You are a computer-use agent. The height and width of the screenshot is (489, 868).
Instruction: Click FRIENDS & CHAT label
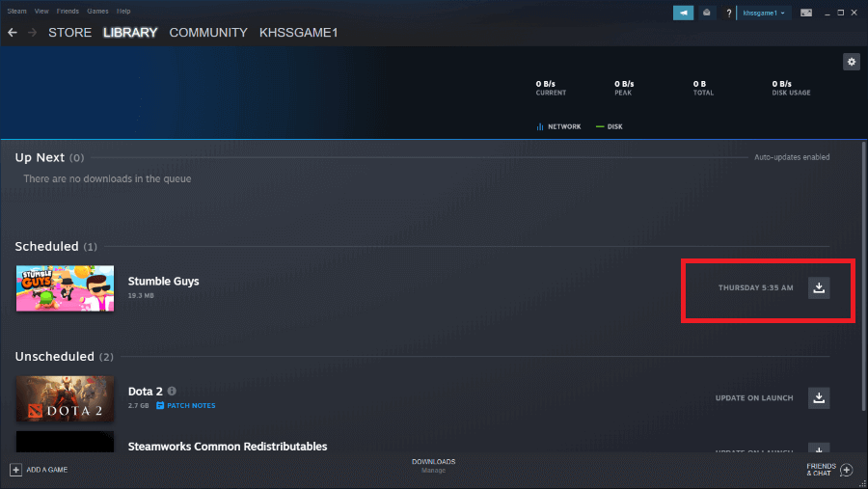click(821, 470)
